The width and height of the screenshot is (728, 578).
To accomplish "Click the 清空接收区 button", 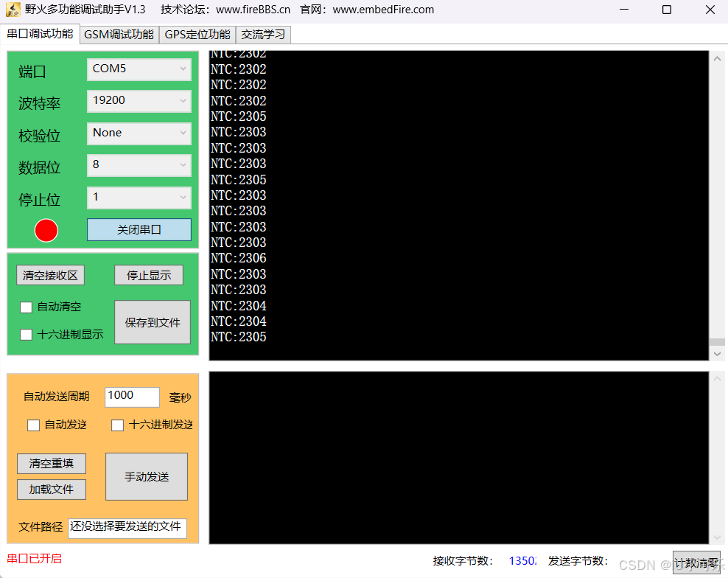I will pos(50,275).
